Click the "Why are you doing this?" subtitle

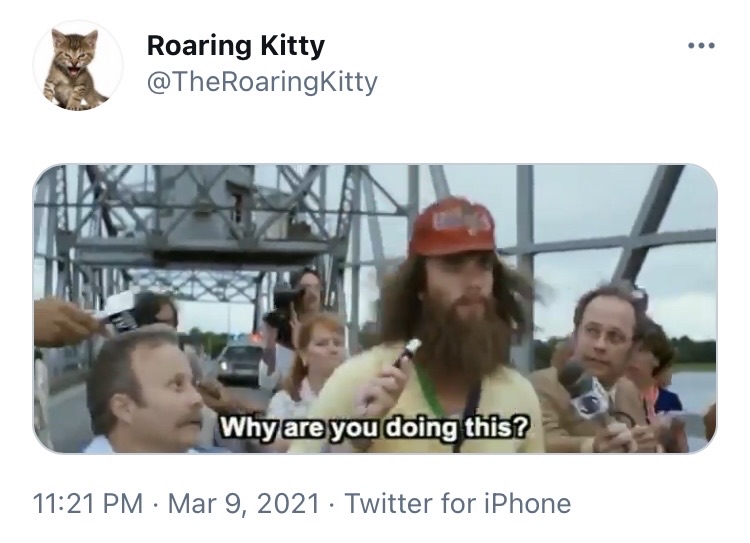[375, 426]
